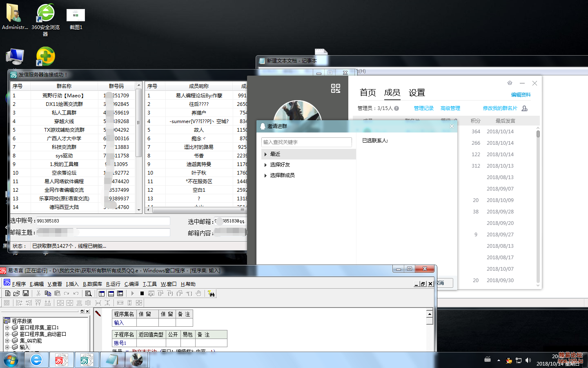Image resolution: width=588 pixels, height=368 pixels.
Task: Click the 编辑资料 link
Action: 521,94
